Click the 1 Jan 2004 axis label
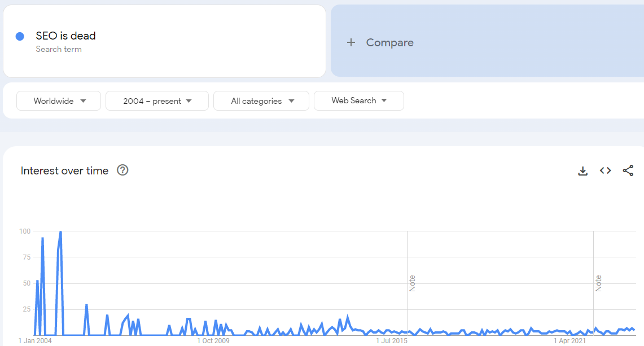This screenshot has width=644, height=346. [34, 340]
